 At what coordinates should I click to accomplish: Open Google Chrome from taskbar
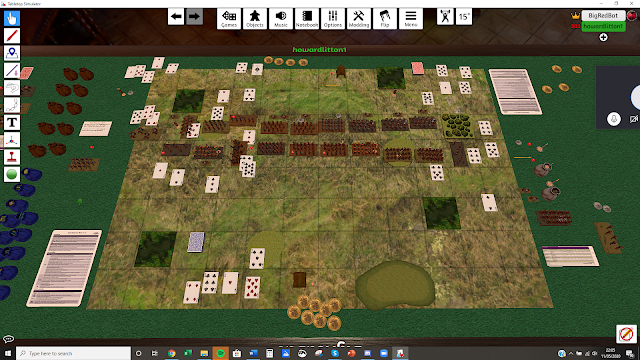tap(171, 353)
